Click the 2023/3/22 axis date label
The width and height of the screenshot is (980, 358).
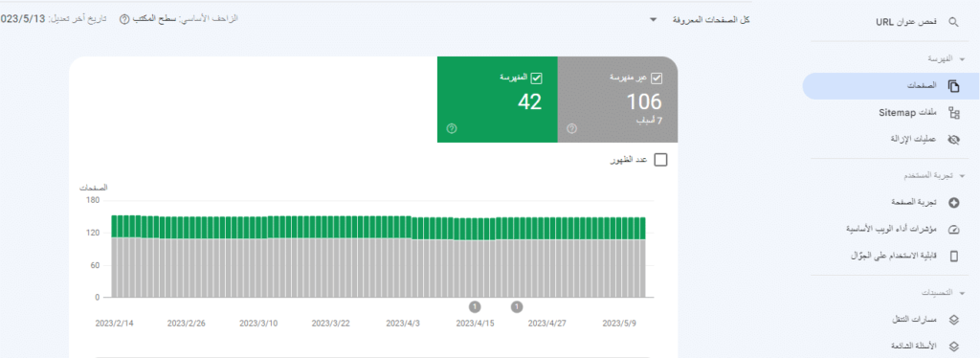tap(331, 324)
